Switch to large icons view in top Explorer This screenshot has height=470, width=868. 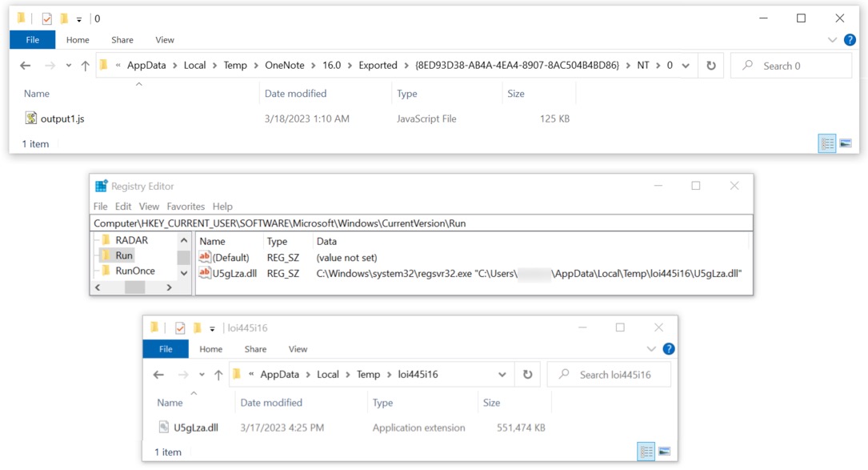tap(846, 143)
